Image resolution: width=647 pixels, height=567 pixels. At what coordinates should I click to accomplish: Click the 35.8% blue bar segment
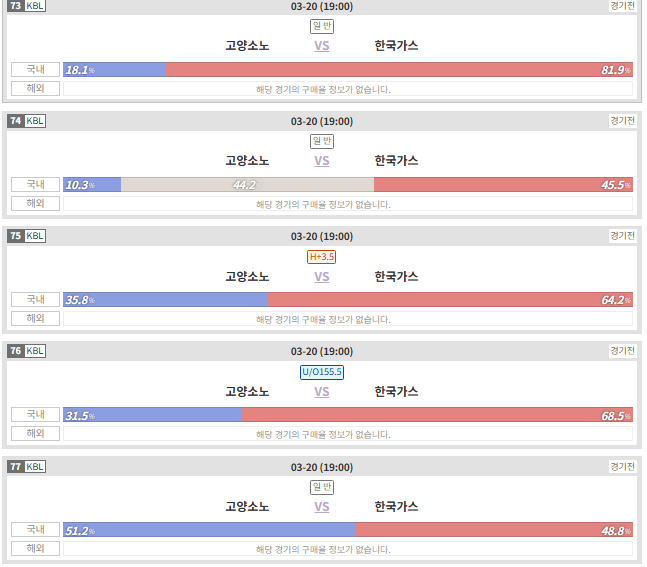pos(165,300)
